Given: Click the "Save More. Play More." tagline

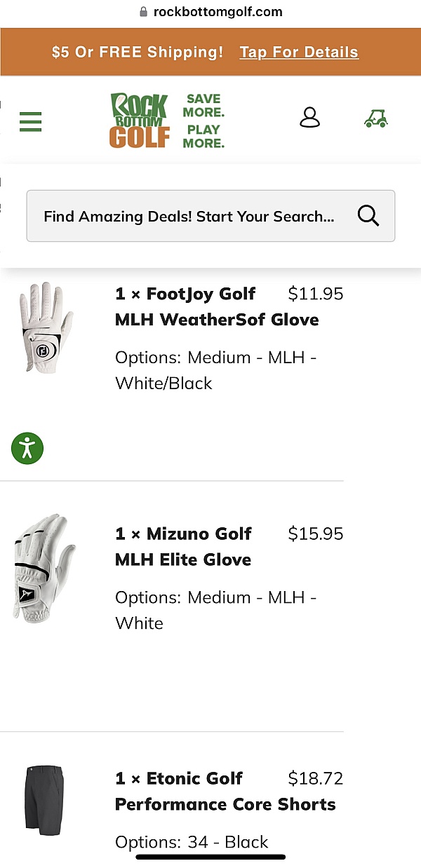Looking at the screenshot, I should [x=203, y=121].
